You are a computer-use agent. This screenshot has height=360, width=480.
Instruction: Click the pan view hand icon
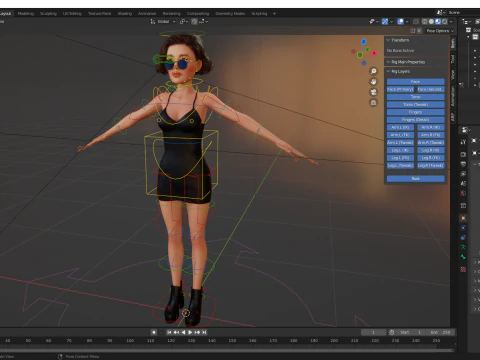373,81
